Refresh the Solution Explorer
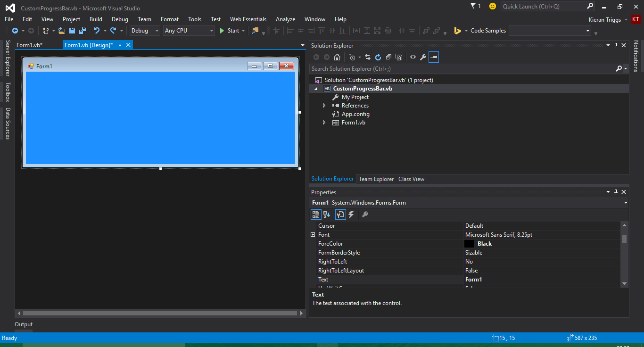Screen dimensions: 644x347 (x=378, y=57)
